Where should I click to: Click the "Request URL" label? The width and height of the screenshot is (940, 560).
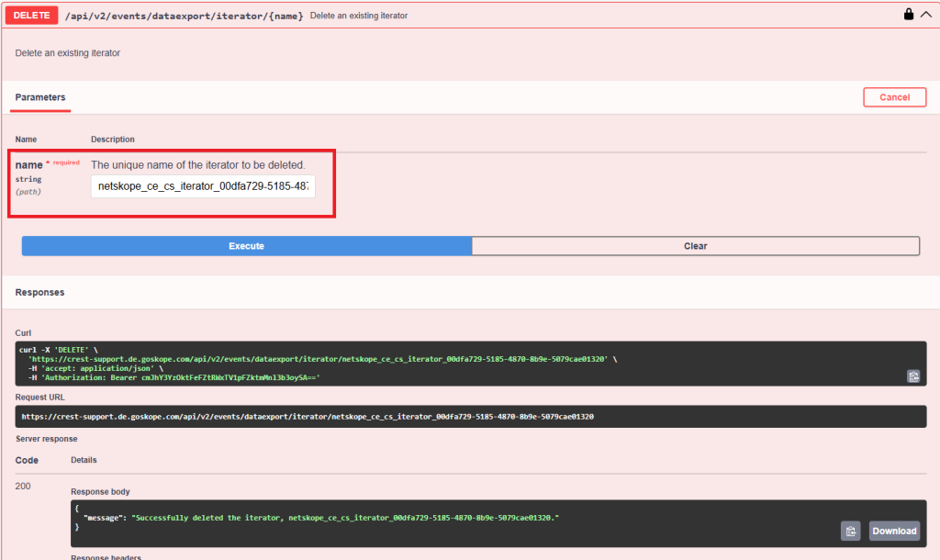click(x=40, y=398)
